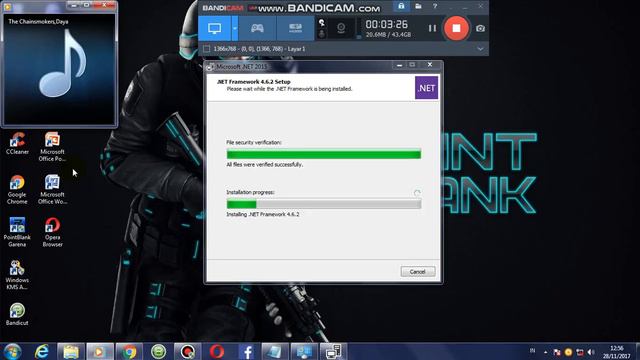Open Internet Explorer from taskbar

coord(42,351)
